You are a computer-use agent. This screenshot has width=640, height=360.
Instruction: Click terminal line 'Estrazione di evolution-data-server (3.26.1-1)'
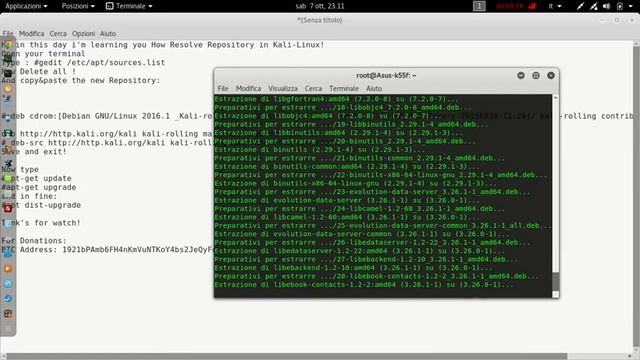tap(347, 200)
